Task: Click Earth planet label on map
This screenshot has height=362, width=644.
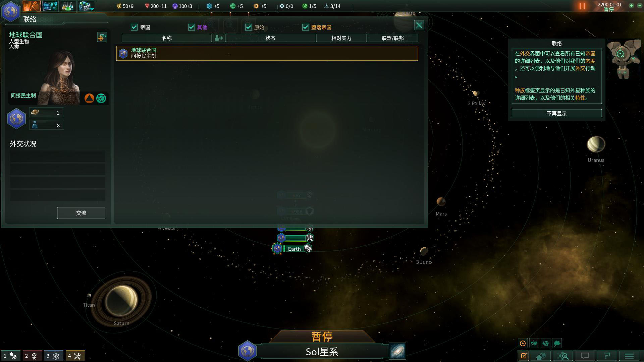Action: pyautogui.click(x=293, y=249)
